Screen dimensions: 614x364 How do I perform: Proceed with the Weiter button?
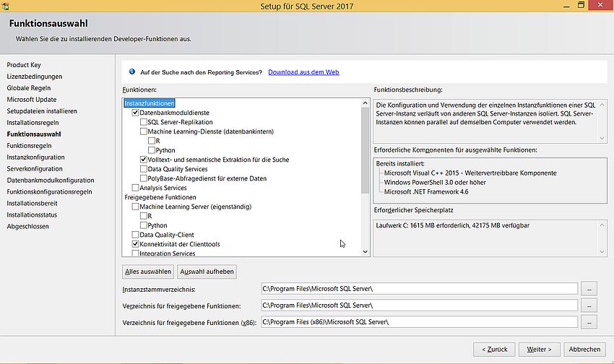pos(539,350)
